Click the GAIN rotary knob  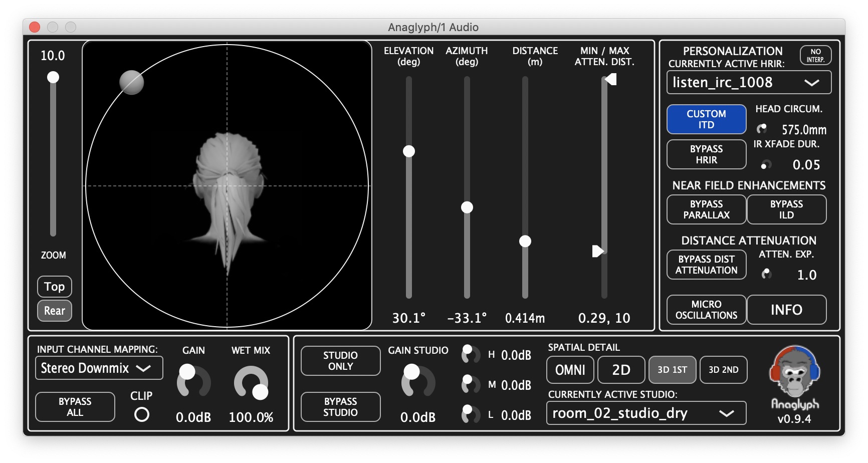pos(193,382)
